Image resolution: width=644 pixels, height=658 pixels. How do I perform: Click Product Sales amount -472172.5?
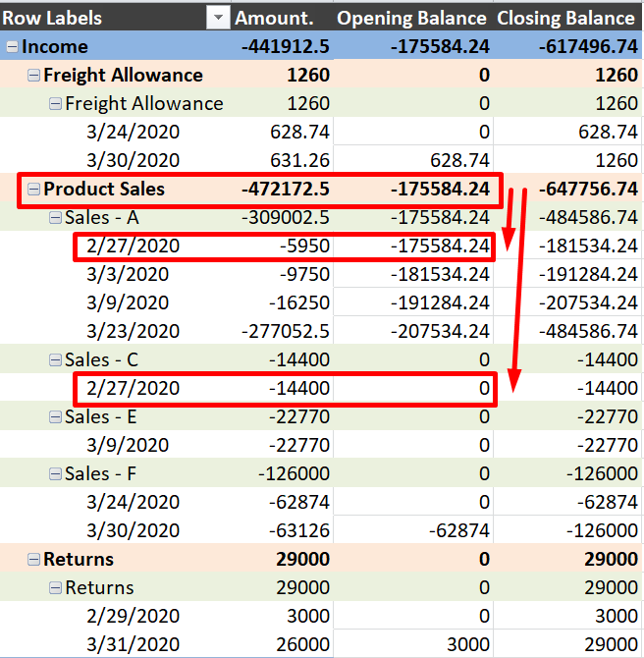point(286,190)
